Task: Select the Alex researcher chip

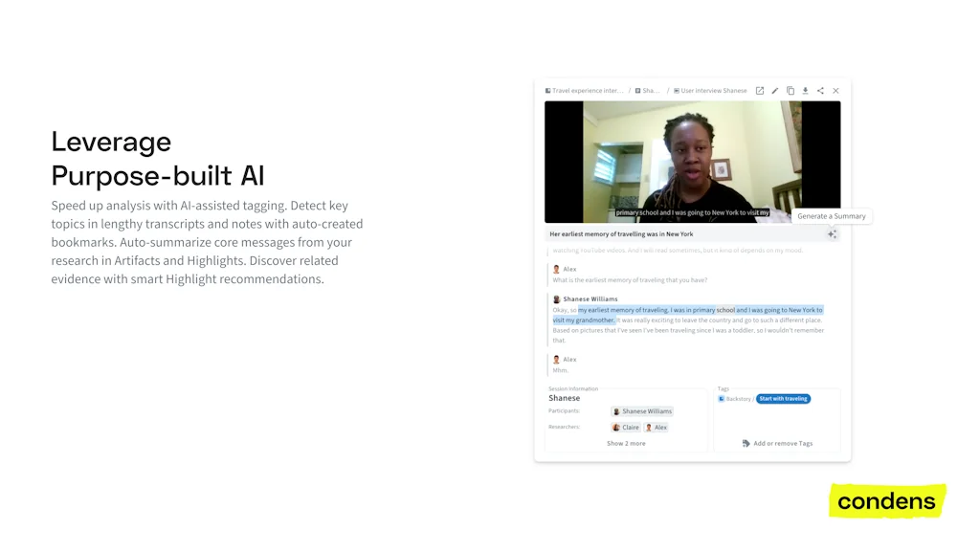Action: point(657,428)
